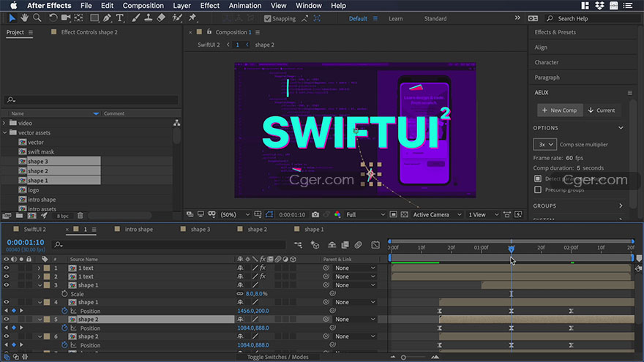Click the current time indicator playhead
This screenshot has height=362, width=644.
pyautogui.click(x=512, y=249)
